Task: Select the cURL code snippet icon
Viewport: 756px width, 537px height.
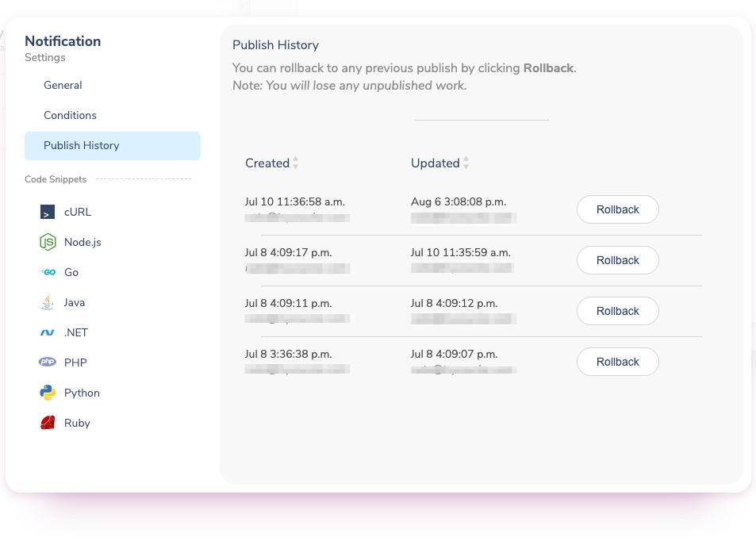Action: pyautogui.click(x=48, y=212)
